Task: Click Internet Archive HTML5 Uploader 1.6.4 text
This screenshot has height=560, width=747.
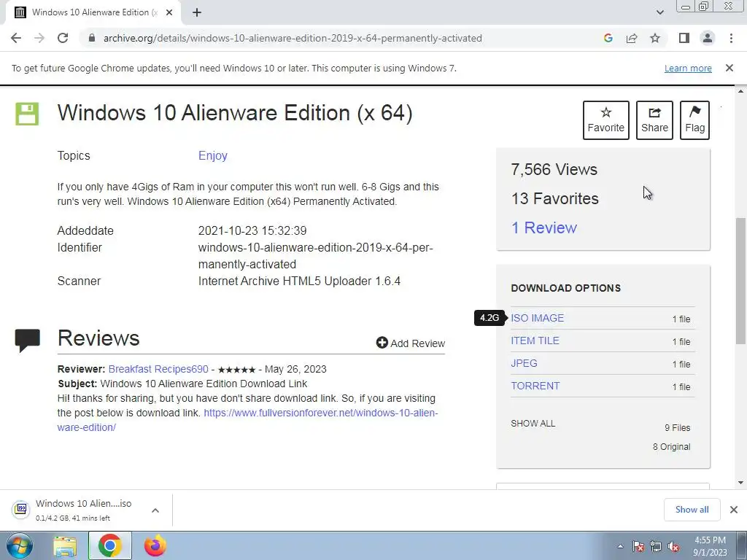Action: tap(299, 281)
